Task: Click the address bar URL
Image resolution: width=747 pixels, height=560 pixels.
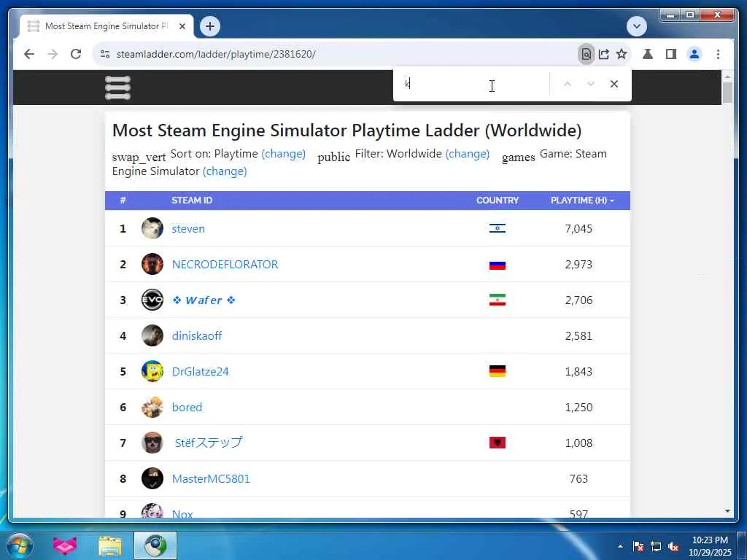Action: [x=216, y=54]
